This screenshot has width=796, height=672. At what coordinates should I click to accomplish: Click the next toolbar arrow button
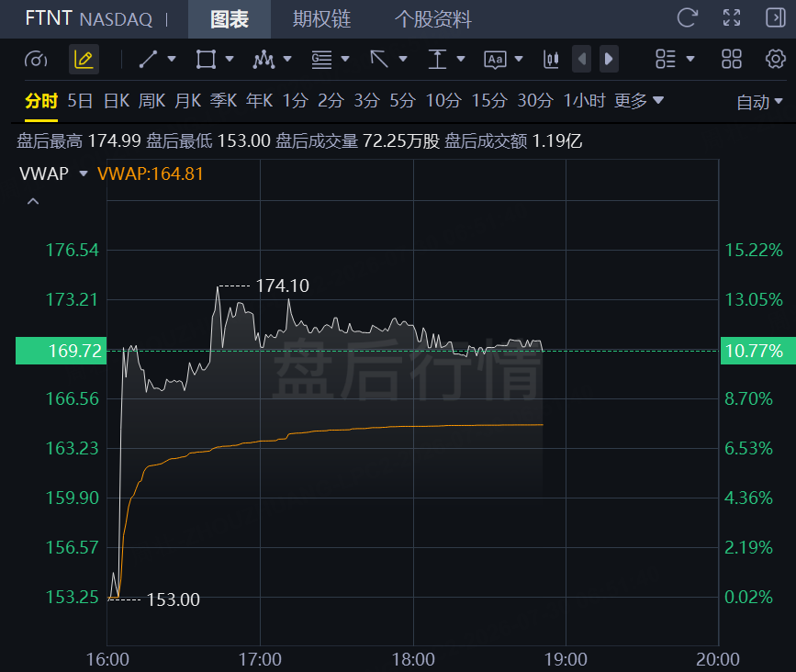[609, 60]
